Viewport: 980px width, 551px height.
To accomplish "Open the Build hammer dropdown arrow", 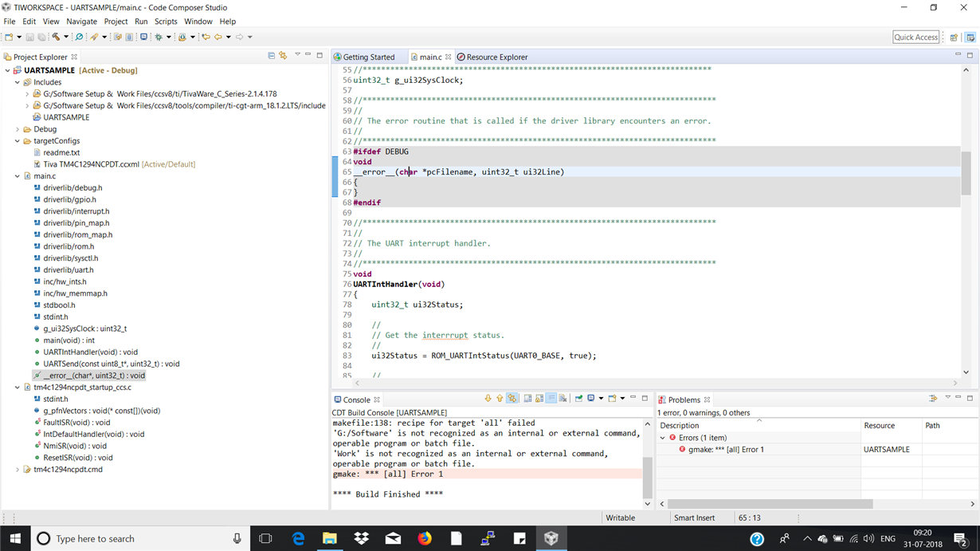I will [x=65, y=37].
